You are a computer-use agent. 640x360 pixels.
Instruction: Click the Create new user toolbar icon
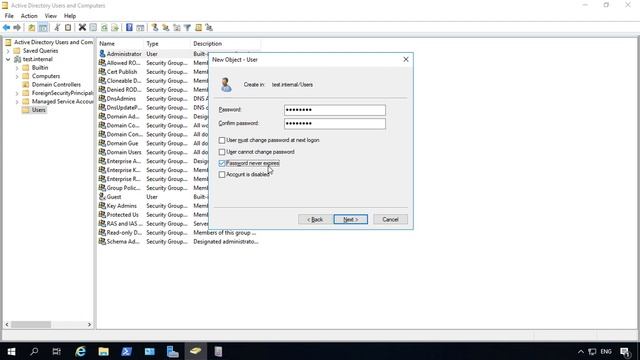155,27
